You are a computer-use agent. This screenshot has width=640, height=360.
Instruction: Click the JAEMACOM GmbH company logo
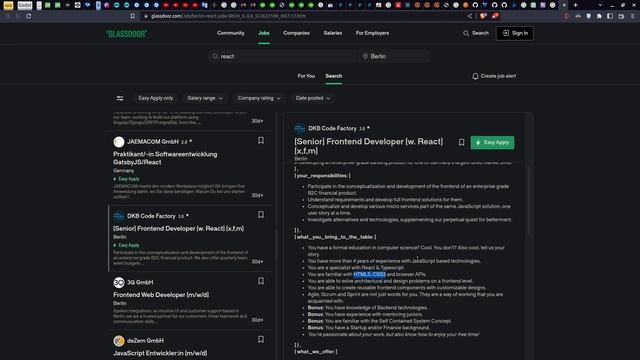click(119, 142)
